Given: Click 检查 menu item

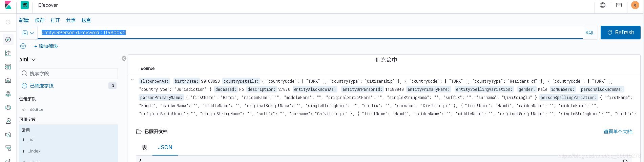Looking at the screenshot, I should pyautogui.click(x=86, y=20).
